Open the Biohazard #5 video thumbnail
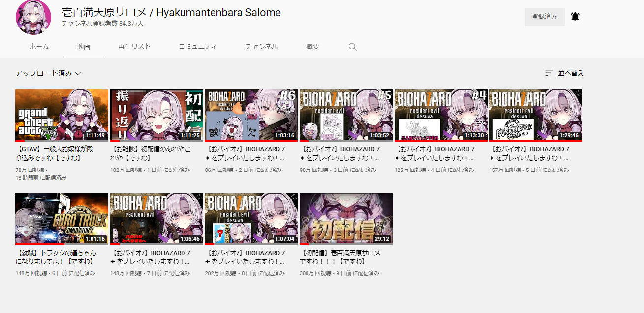The width and height of the screenshot is (644, 313). (x=346, y=115)
